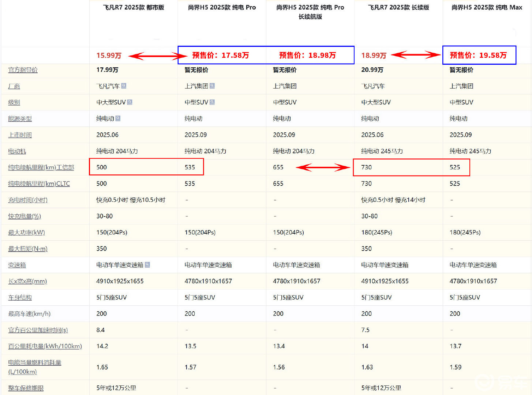This screenshot has height=395, width=532.
Task: Click 4910x1925x1655 in the 都市版 column
Action: (120, 281)
